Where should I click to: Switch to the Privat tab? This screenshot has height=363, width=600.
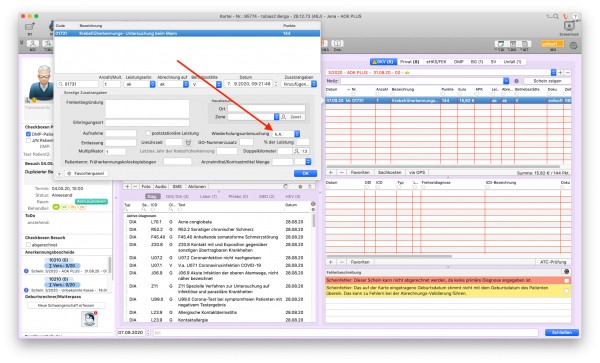click(x=409, y=62)
